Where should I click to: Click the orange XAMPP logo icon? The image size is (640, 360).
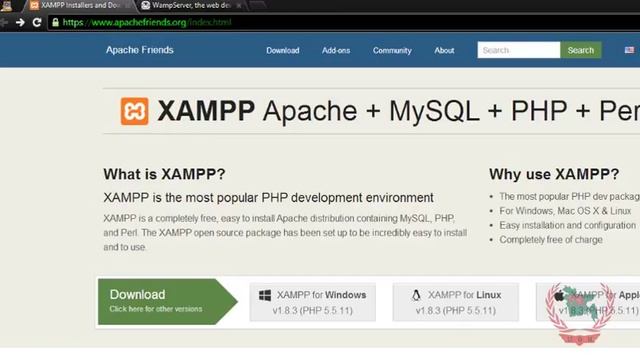(x=135, y=111)
